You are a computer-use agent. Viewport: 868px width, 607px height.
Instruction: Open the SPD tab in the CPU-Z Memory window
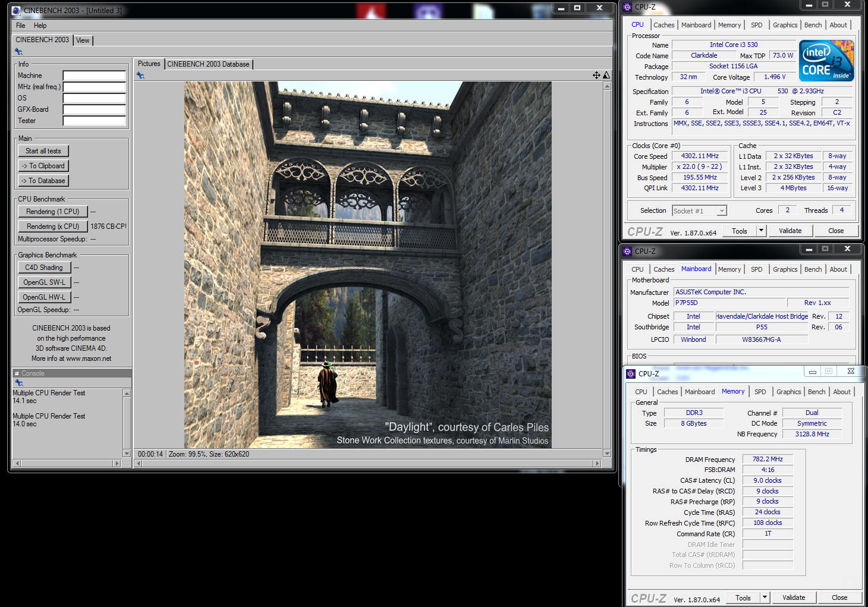(x=760, y=392)
